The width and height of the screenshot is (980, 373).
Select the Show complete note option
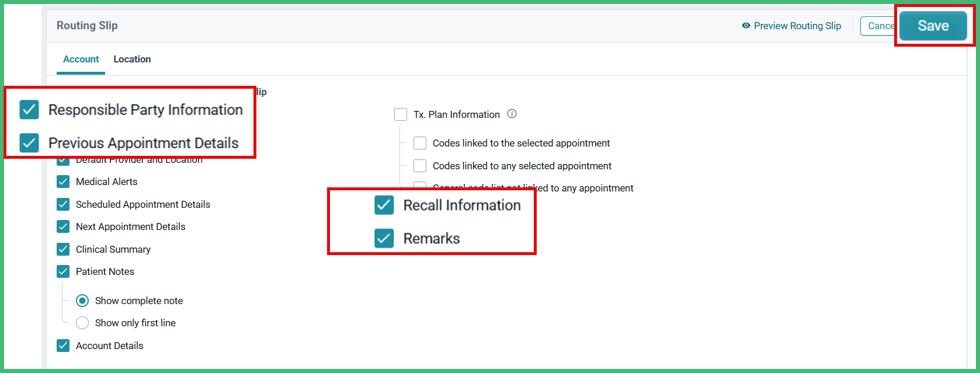coord(82,300)
